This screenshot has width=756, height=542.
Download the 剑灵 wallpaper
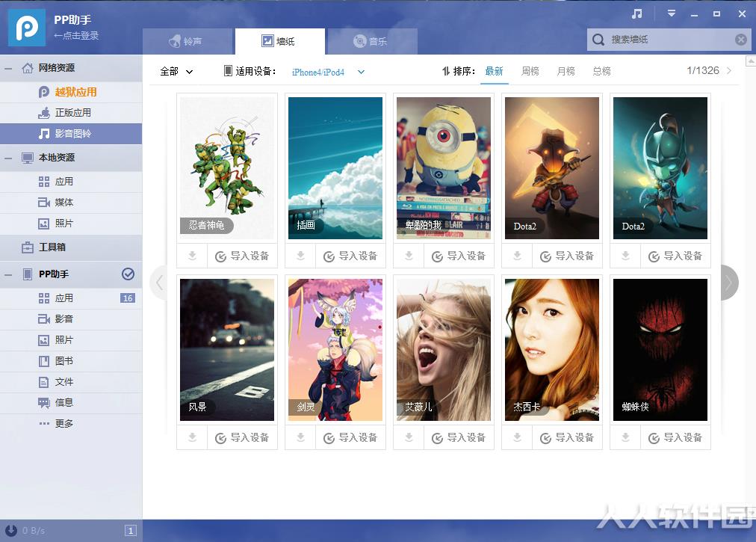[300, 438]
